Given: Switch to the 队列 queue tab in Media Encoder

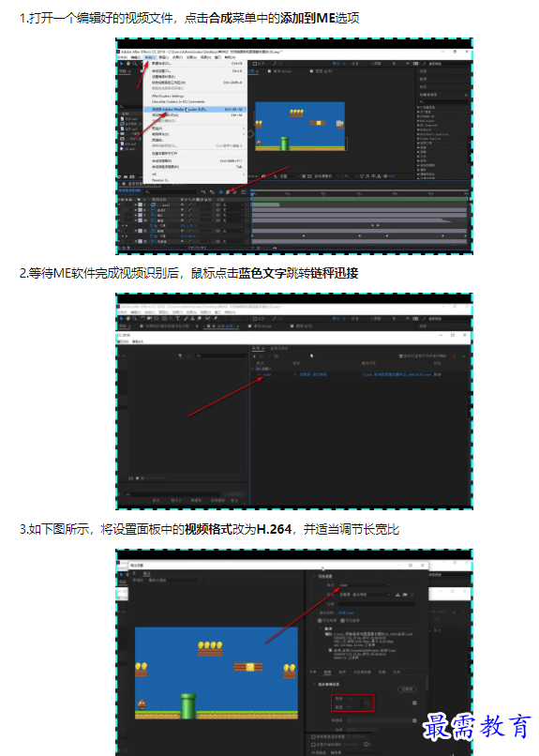Looking at the screenshot, I should tap(256, 348).
